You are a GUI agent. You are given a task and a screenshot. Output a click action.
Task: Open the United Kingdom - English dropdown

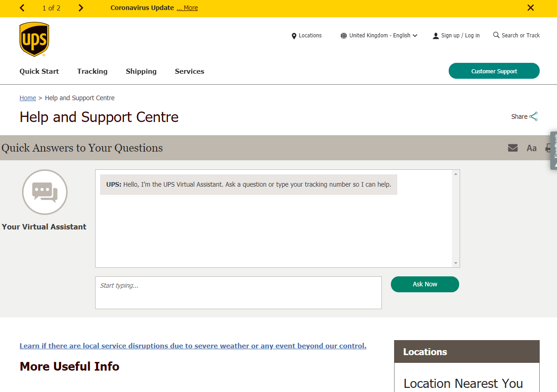[x=379, y=36]
